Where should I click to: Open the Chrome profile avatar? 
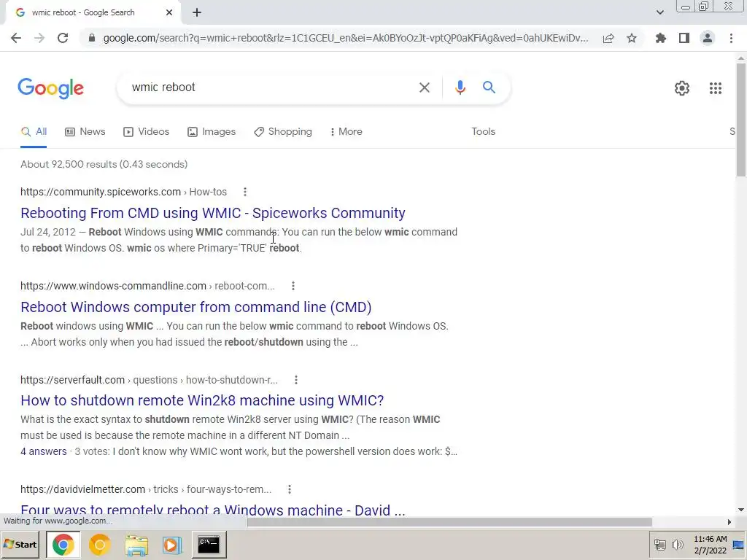(708, 38)
